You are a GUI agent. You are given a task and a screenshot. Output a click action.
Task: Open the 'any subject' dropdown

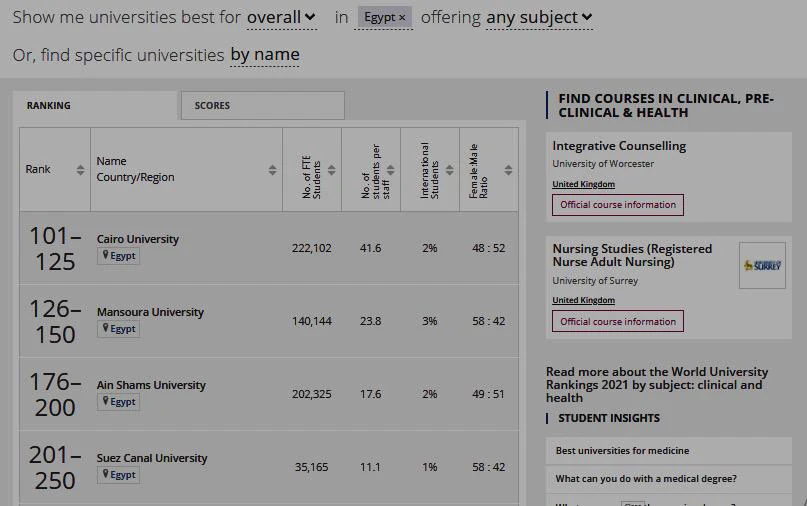(x=539, y=18)
